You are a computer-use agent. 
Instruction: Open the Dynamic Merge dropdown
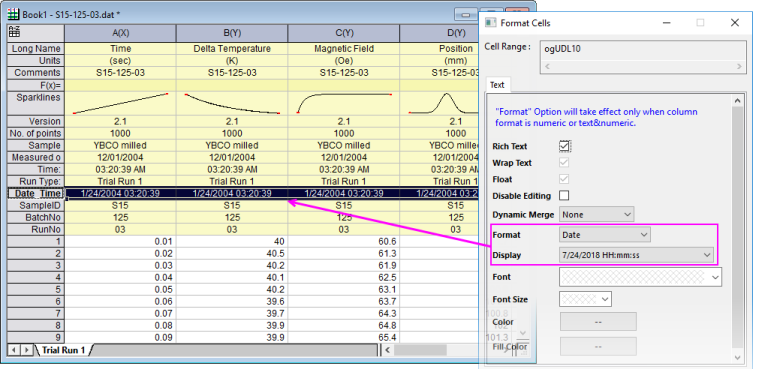point(597,214)
